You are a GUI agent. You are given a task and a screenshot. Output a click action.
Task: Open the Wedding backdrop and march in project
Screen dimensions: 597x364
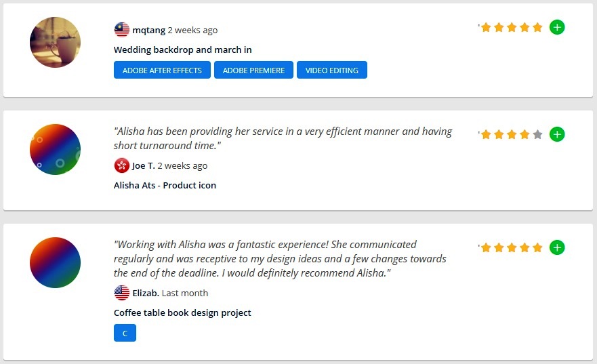click(x=183, y=49)
